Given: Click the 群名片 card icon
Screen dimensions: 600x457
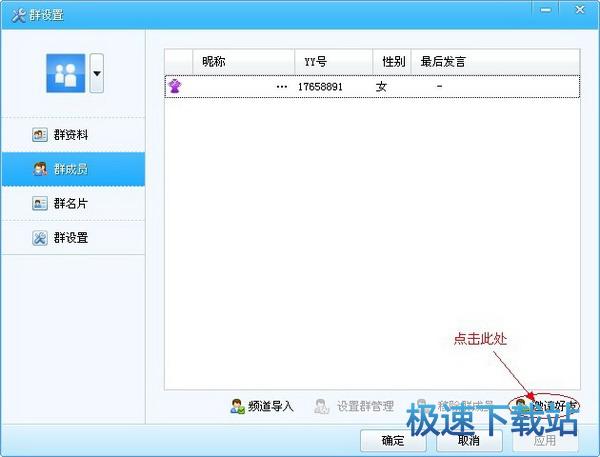Looking at the screenshot, I should tap(40, 203).
